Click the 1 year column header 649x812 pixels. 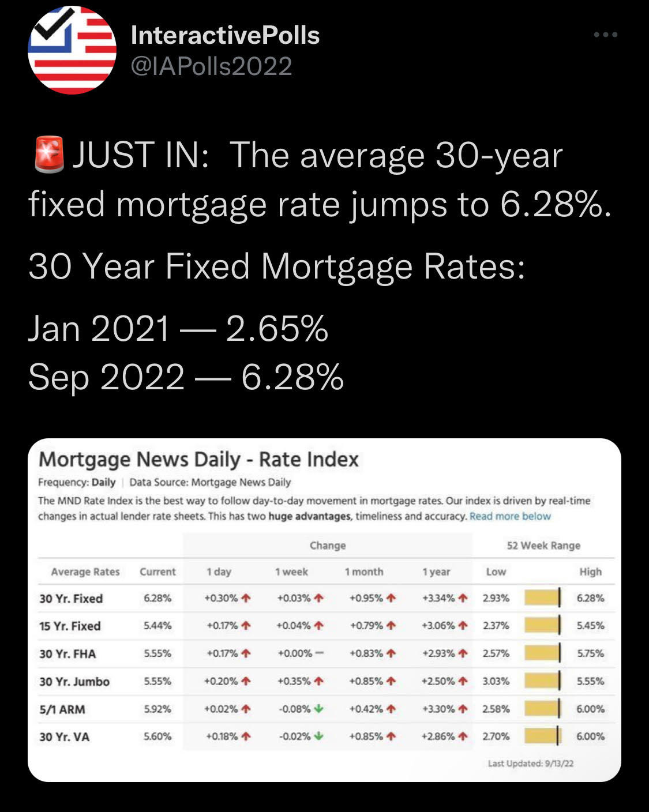[x=436, y=572]
